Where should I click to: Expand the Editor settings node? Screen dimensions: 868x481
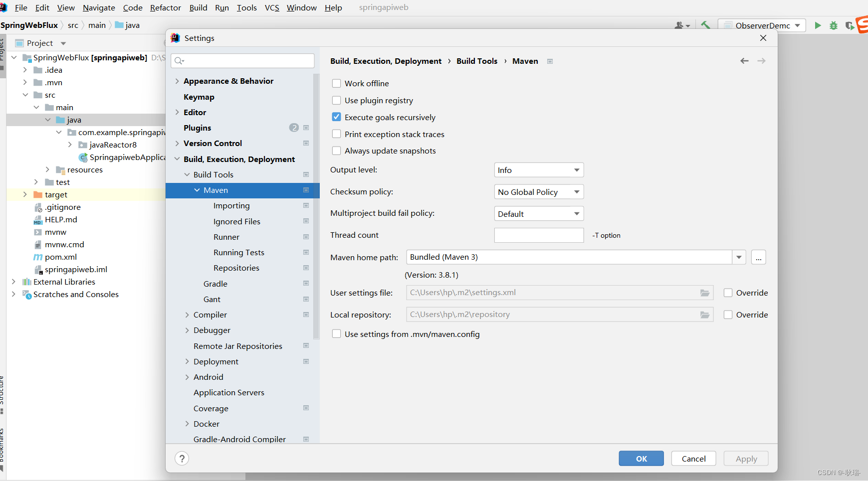pyautogui.click(x=177, y=112)
